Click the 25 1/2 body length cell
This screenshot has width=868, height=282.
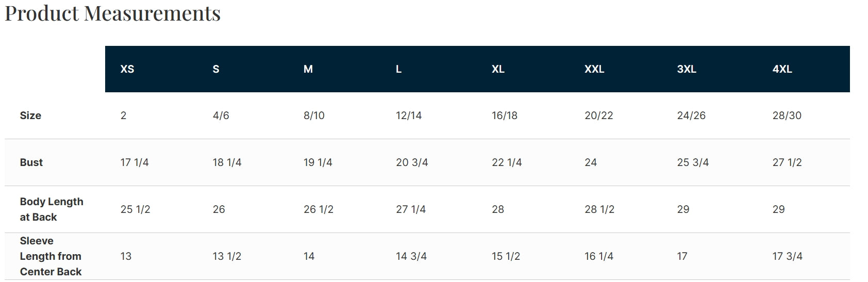[135, 209]
